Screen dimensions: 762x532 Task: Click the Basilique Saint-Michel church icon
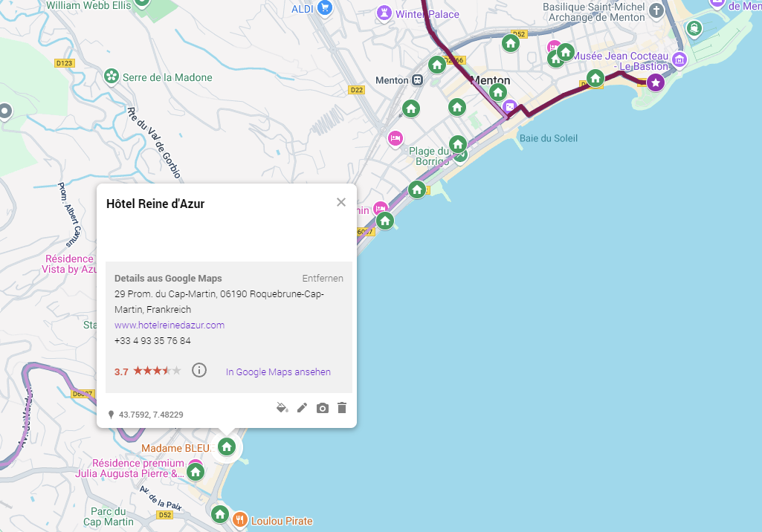pos(656,10)
